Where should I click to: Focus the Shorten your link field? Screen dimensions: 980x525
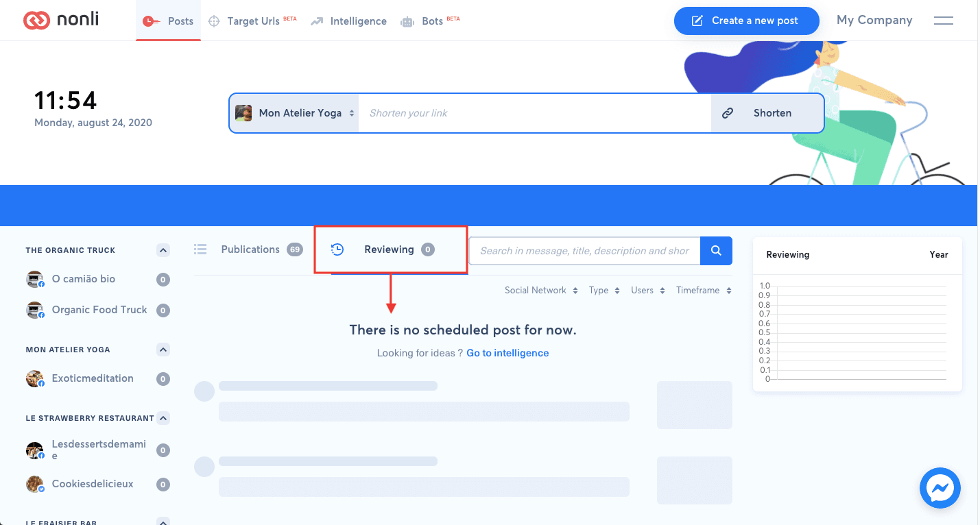[535, 113]
